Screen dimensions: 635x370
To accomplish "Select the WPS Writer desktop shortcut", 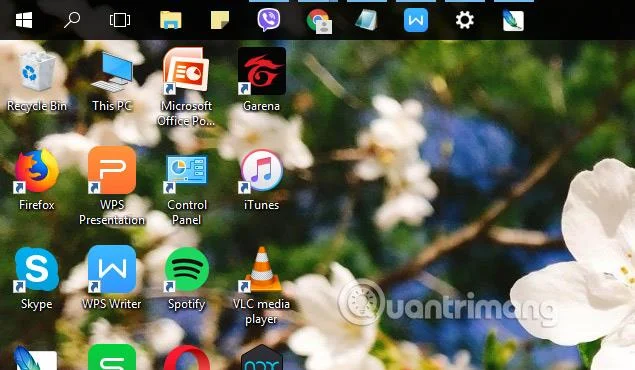I will coord(112,269).
